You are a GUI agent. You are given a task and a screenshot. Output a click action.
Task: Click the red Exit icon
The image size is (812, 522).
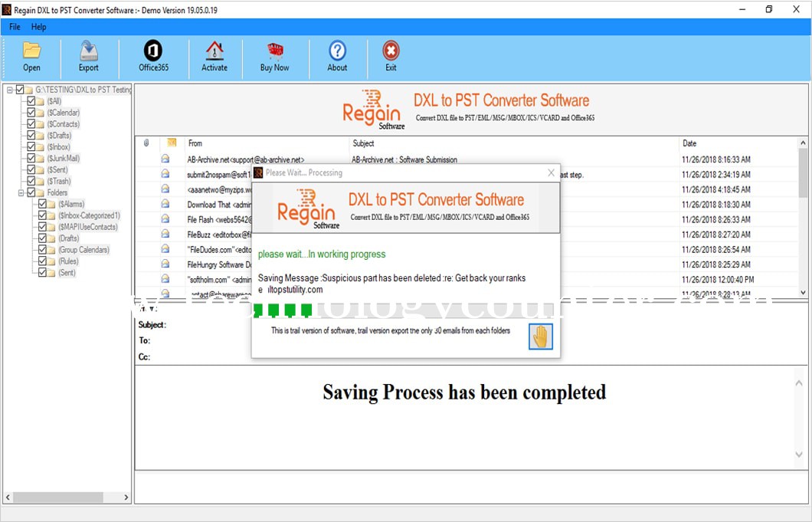click(391, 51)
